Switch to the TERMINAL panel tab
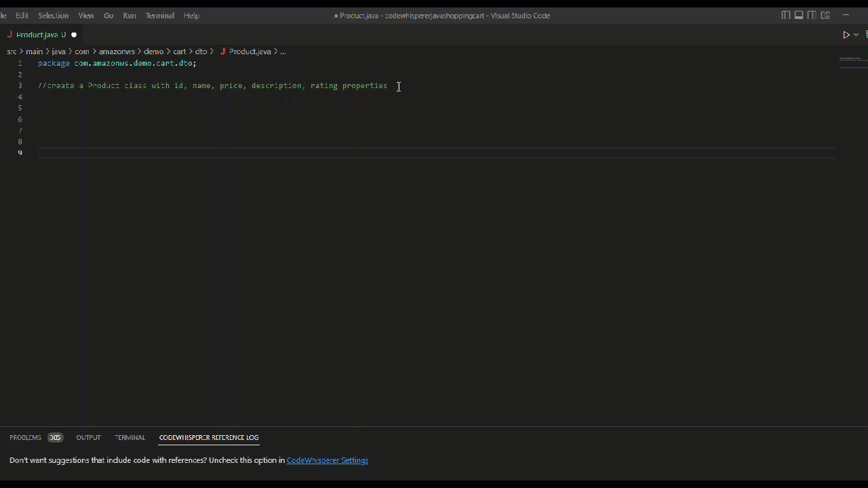Viewport: 868px width, 488px height. tap(130, 437)
